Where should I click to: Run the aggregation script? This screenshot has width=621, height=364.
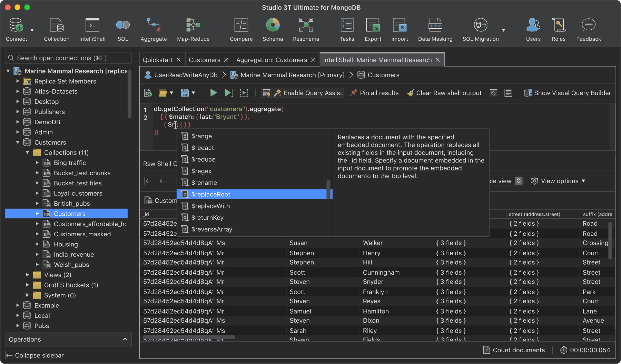coord(213,92)
